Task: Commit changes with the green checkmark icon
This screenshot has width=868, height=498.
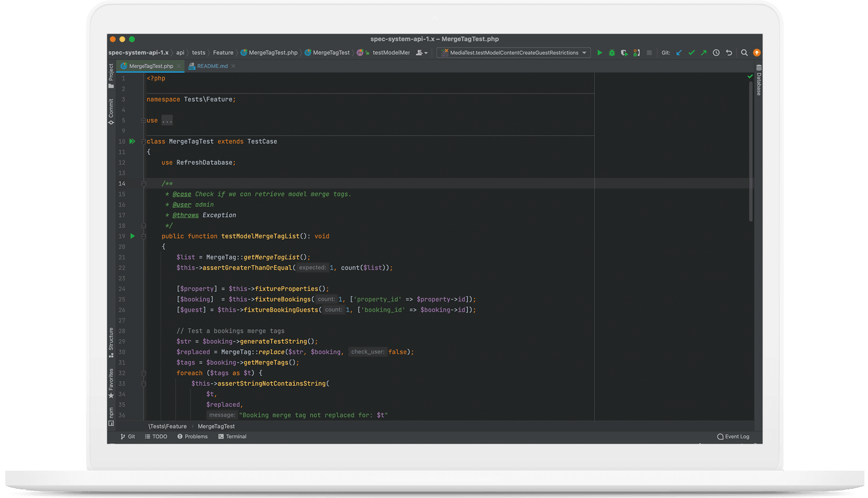Action: 691,53
